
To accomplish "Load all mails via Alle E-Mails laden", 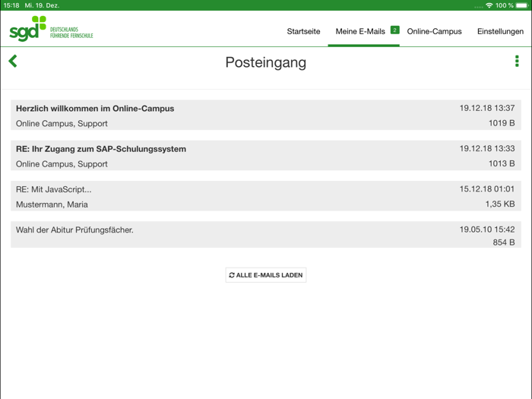I will pyautogui.click(x=266, y=275).
